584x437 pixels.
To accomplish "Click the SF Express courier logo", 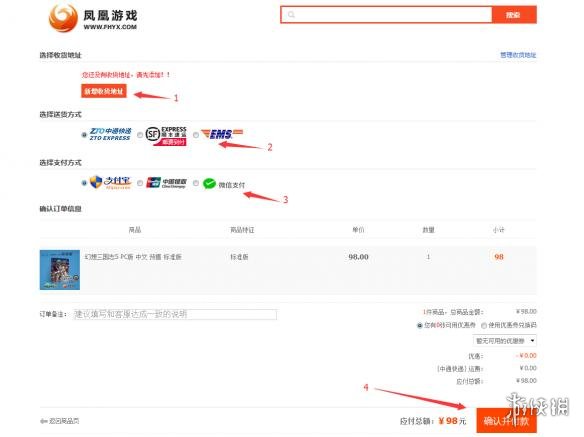I will pyautogui.click(x=166, y=136).
